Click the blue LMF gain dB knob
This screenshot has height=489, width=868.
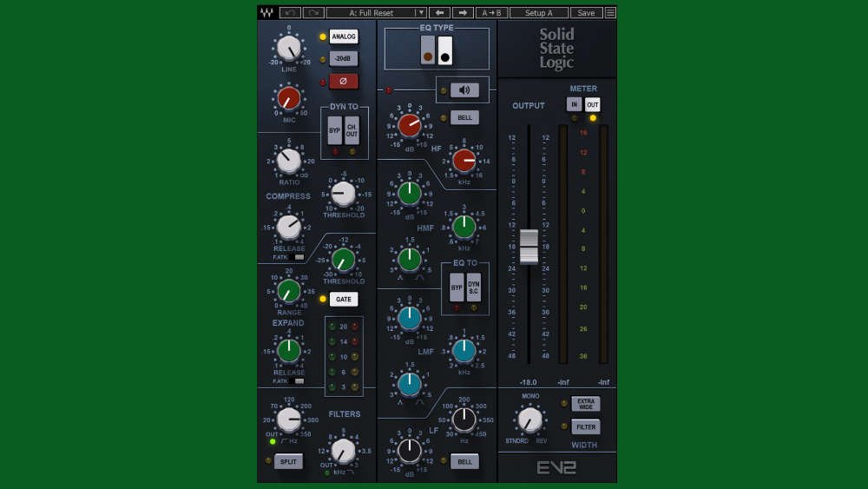pos(410,319)
